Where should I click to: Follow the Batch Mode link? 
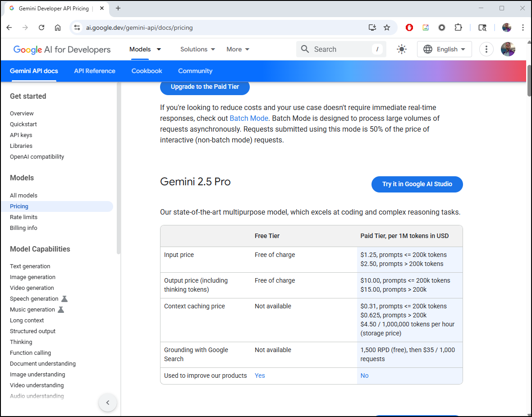coord(249,119)
